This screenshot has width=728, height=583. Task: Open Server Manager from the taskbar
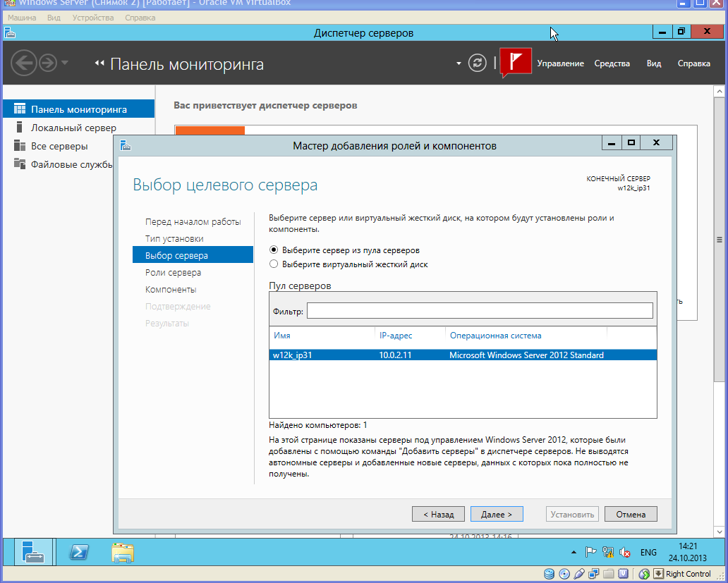point(35,552)
